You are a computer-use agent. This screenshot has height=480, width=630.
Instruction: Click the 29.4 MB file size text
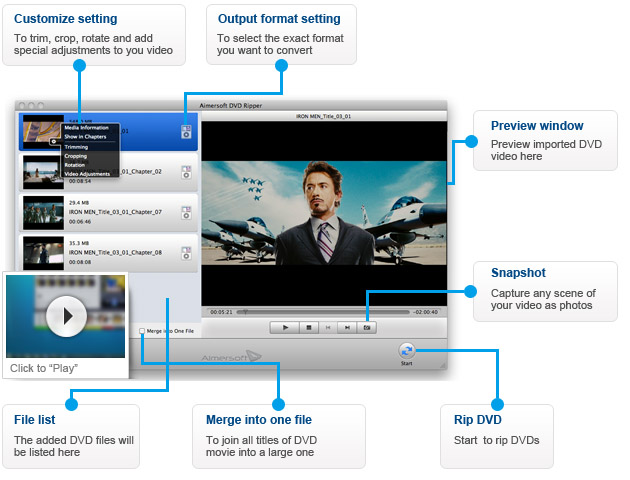[79, 203]
